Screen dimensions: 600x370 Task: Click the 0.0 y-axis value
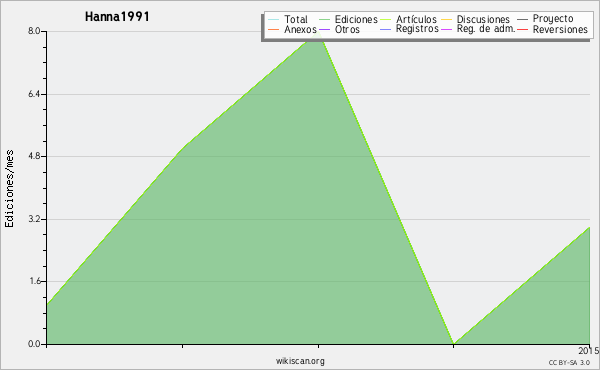pos(34,344)
